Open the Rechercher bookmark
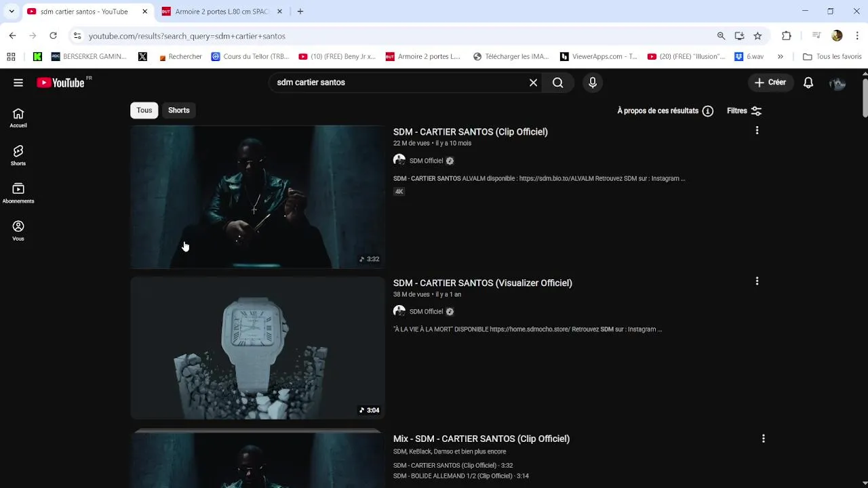Screen dimensions: 868x488 tap(180, 57)
